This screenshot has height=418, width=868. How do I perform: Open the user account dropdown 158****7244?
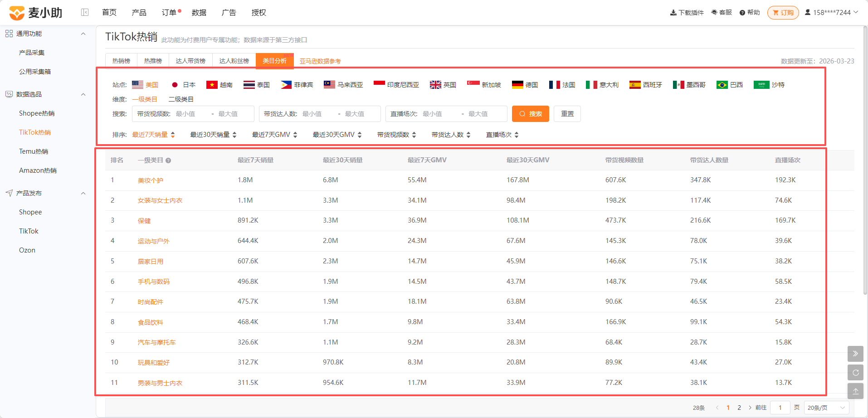832,12
